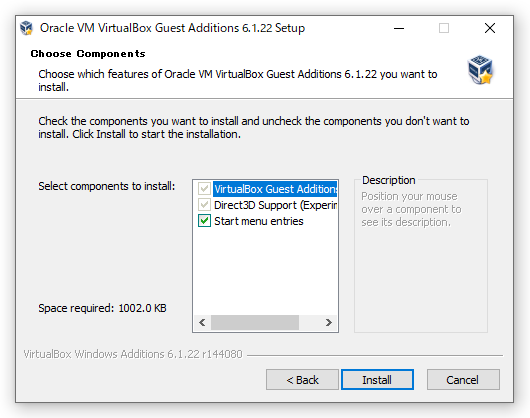Click the VirtualBox cube logo in header
530x418 pixels.
point(480,70)
